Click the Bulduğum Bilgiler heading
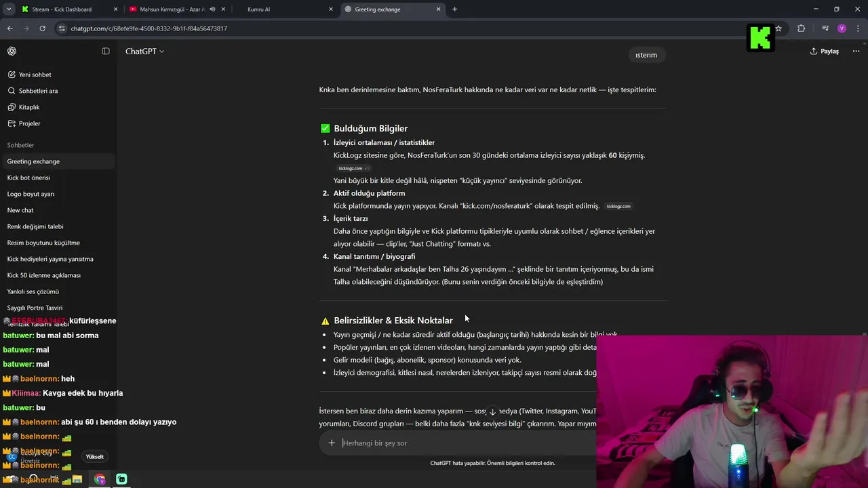The width and height of the screenshot is (868, 488). (x=370, y=128)
